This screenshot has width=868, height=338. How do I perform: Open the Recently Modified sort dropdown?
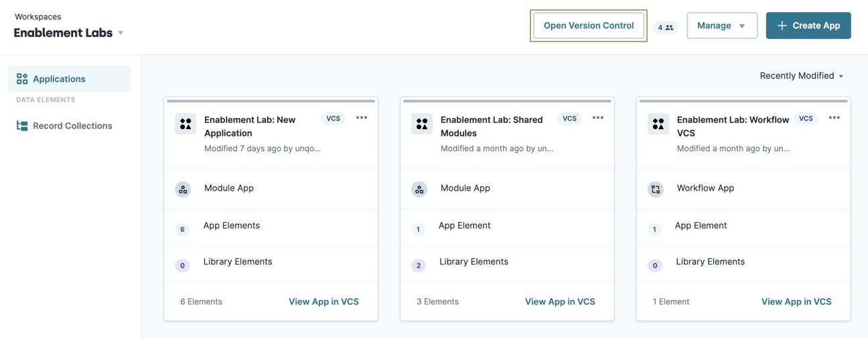[x=802, y=76]
